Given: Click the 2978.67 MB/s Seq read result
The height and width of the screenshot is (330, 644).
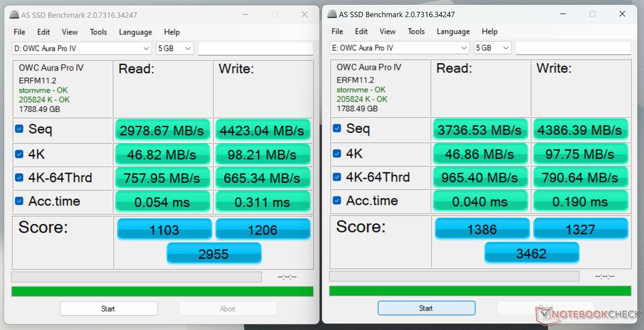Looking at the screenshot, I should point(162,130).
